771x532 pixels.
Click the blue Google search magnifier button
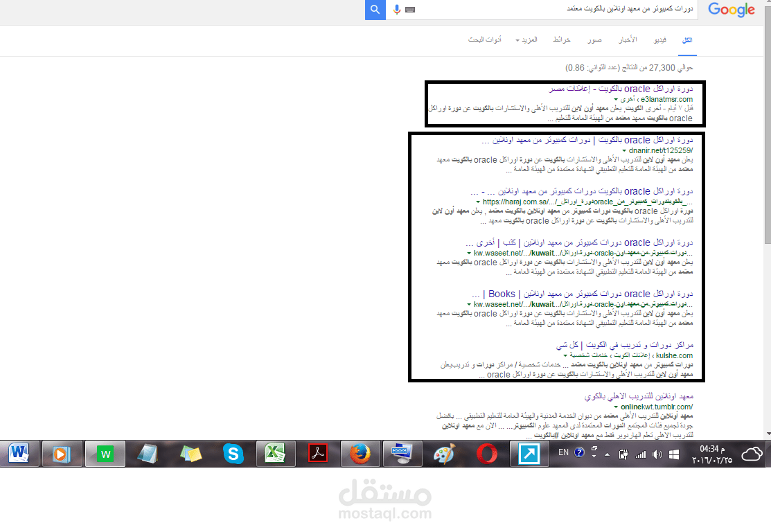point(375,9)
